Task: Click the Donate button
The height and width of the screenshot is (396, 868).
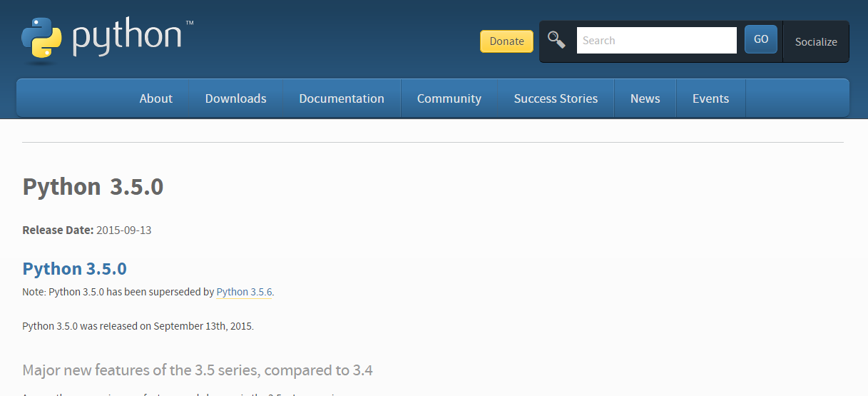Action: [x=506, y=41]
